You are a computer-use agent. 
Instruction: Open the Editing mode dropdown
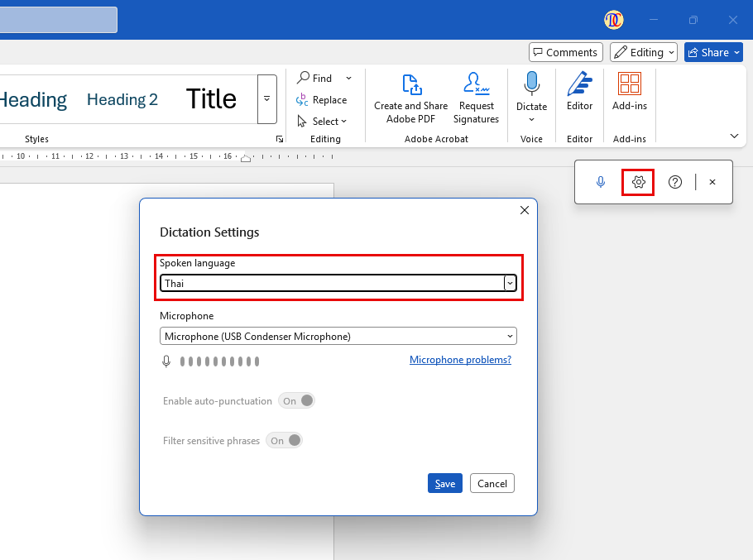[x=644, y=52]
